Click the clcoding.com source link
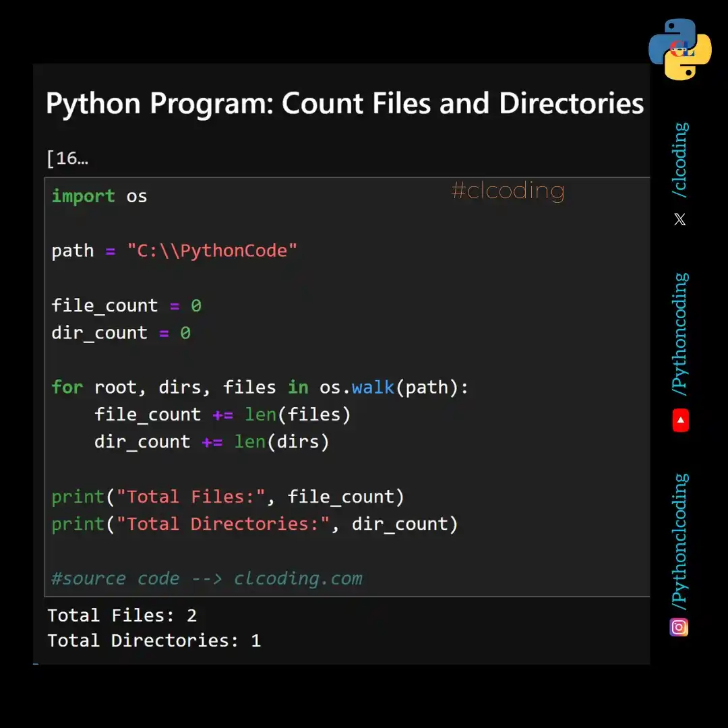The width and height of the screenshot is (728, 728). [x=297, y=578]
